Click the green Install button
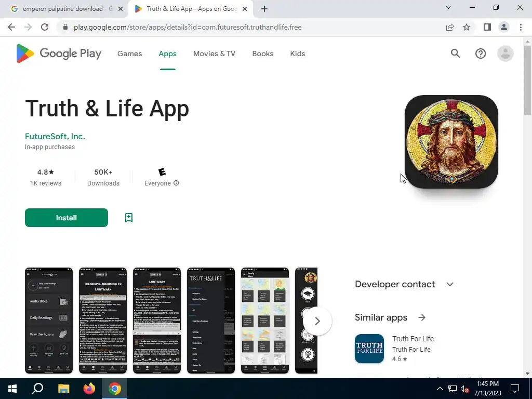 66,218
